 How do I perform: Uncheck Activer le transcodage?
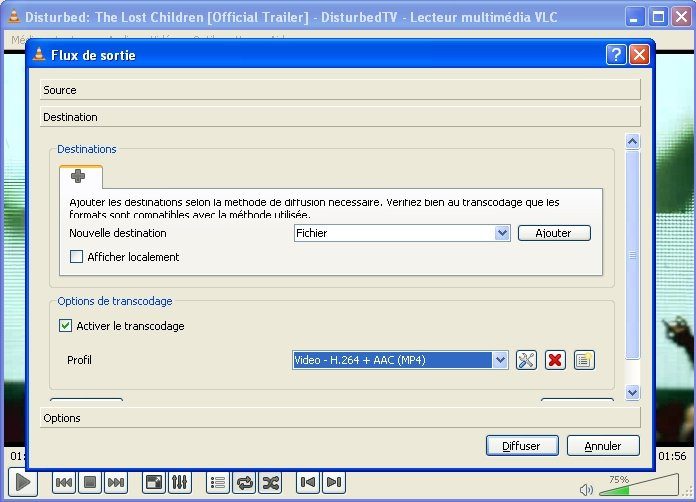(65, 326)
